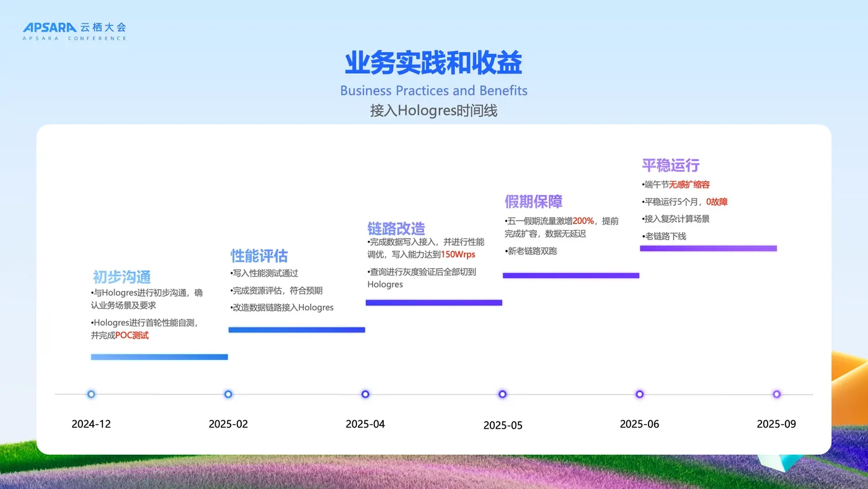Click the bar under 假期保障

click(x=571, y=275)
